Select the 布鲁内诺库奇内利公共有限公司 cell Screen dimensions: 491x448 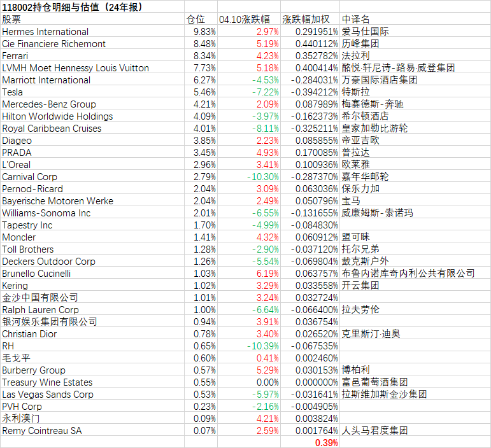pyautogui.click(x=415, y=273)
